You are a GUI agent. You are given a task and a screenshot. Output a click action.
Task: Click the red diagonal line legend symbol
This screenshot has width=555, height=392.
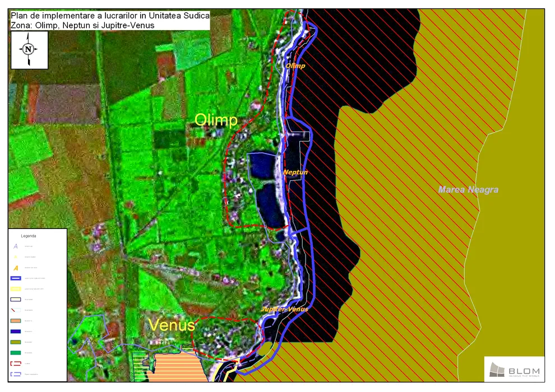pyautogui.click(x=16, y=310)
